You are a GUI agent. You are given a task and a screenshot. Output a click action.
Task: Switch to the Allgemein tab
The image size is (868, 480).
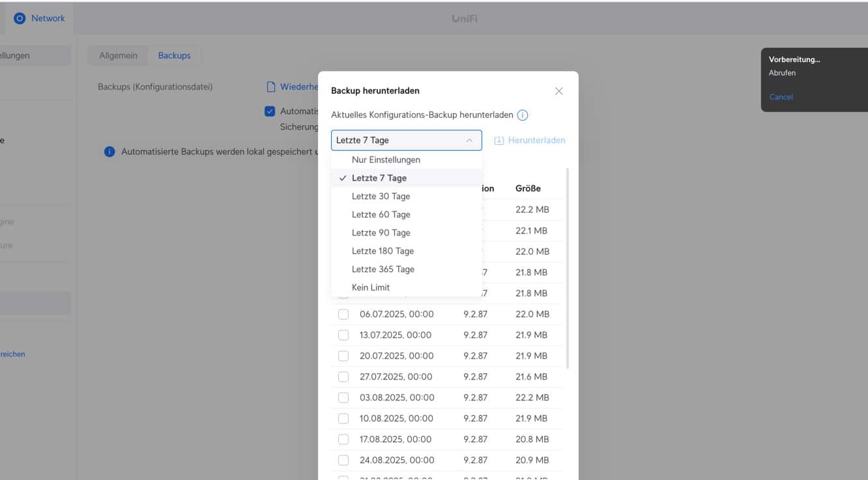[x=118, y=56]
